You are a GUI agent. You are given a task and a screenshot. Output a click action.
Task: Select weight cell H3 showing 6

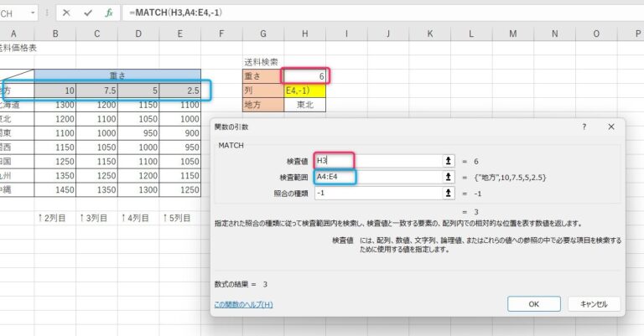[304, 76]
